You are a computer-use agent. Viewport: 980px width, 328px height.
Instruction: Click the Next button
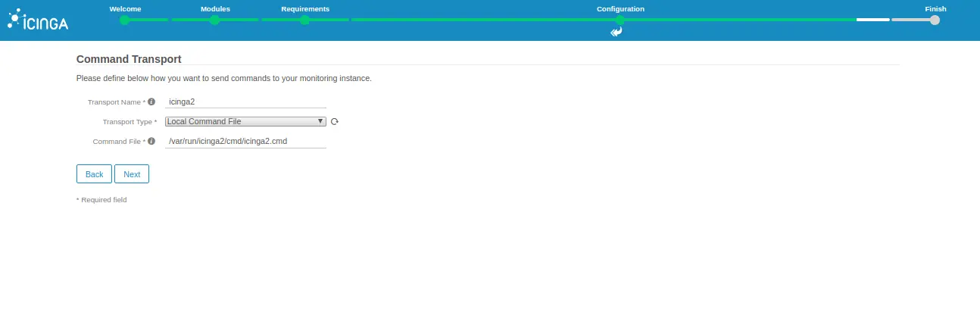(x=132, y=174)
